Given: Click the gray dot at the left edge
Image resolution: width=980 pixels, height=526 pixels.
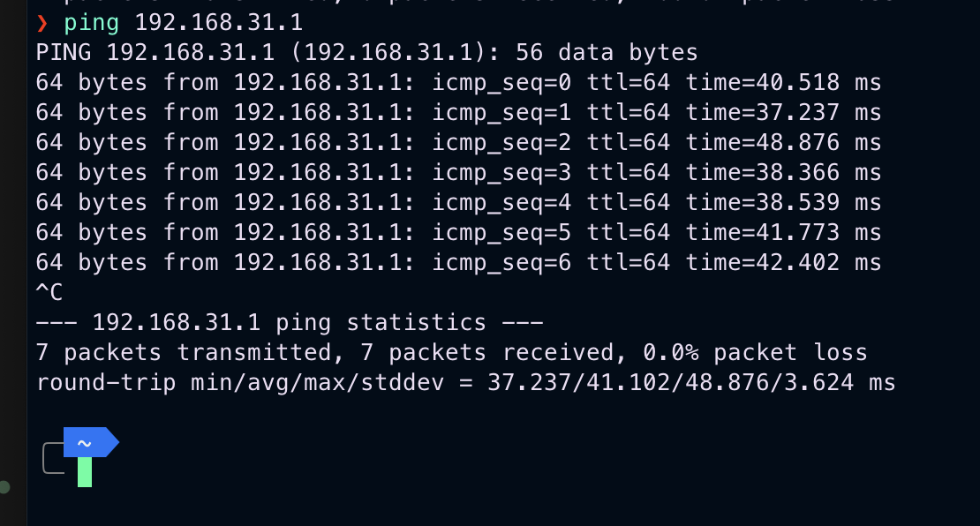Looking at the screenshot, I should point(4,486).
